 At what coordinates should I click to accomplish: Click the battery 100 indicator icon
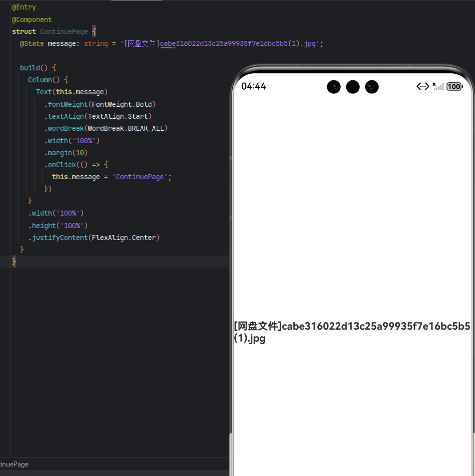(x=455, y=86)
